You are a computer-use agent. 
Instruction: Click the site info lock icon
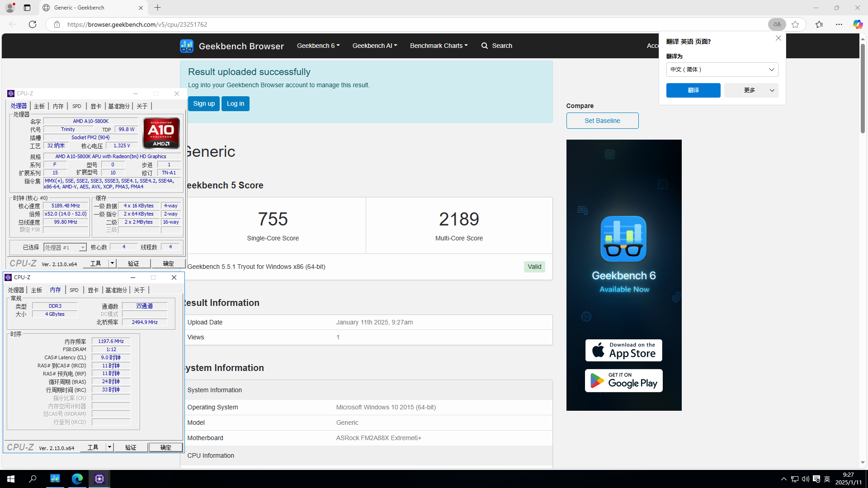point(57,24)
